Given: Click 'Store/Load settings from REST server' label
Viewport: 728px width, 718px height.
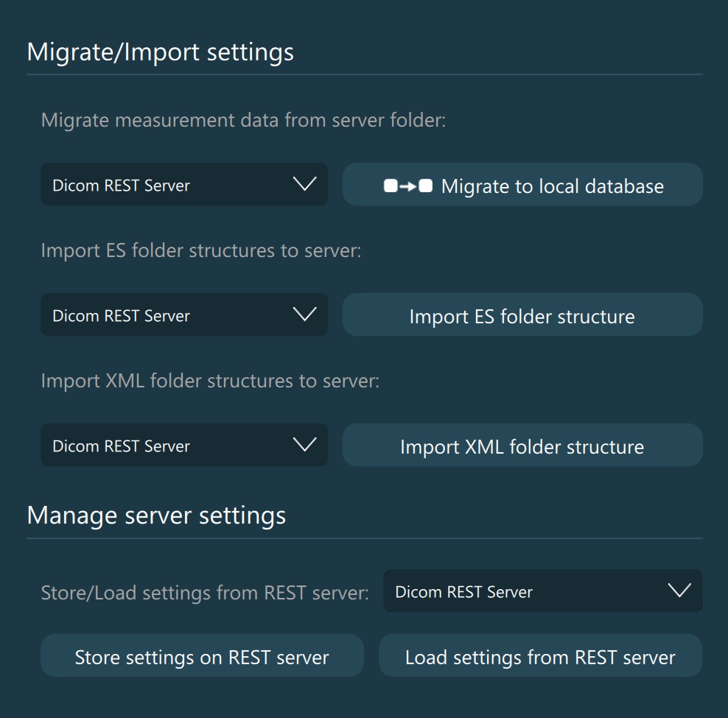Looking at the screenshot, I should click(x=205, y=593).
